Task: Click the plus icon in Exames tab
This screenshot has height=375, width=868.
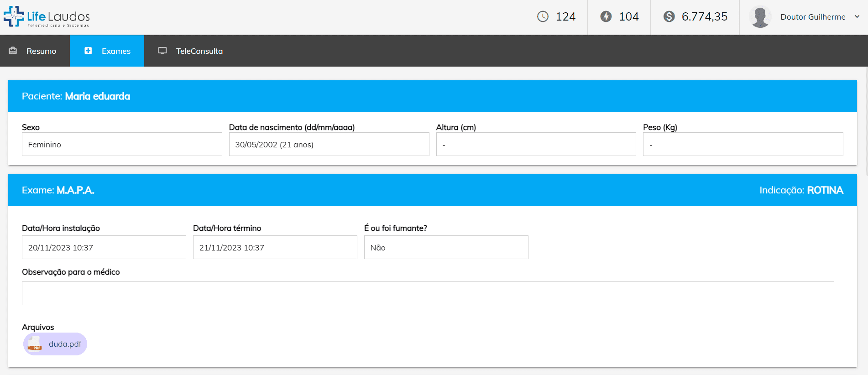Action: coord(88,51)
